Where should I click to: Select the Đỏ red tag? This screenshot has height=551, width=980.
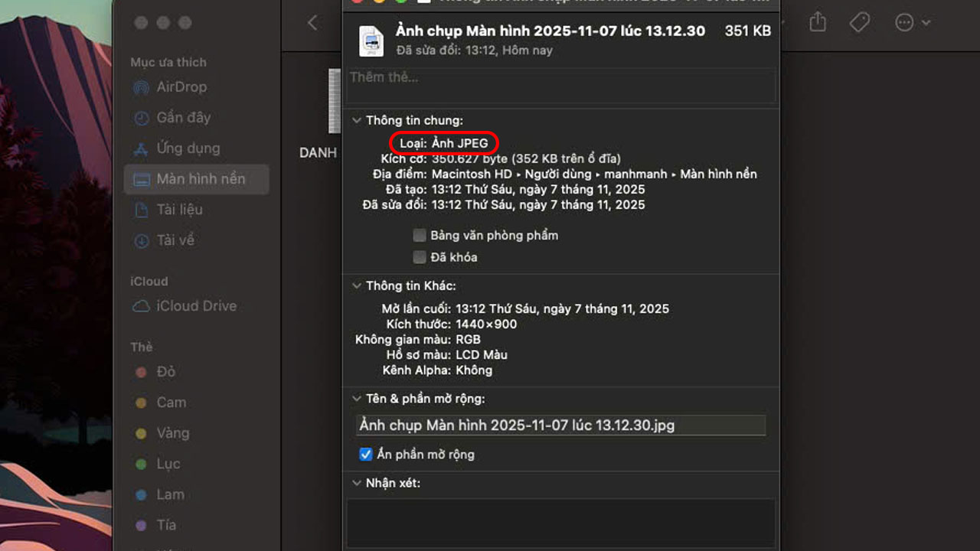166,372
